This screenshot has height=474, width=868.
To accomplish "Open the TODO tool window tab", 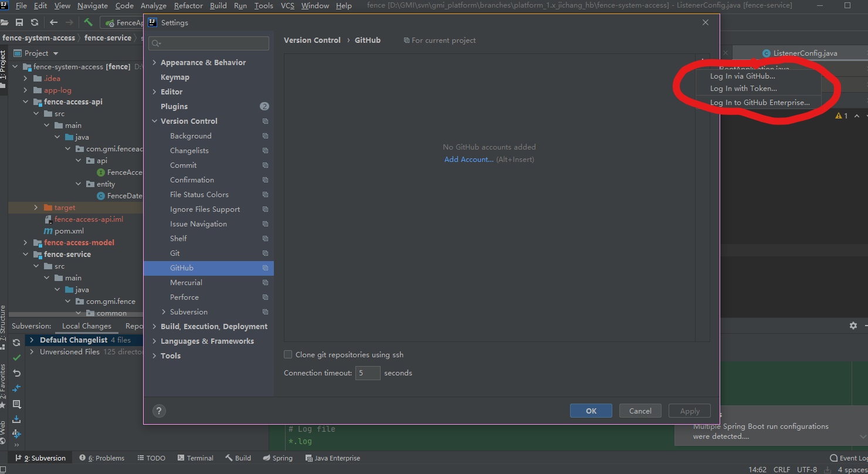I will 151,458.
